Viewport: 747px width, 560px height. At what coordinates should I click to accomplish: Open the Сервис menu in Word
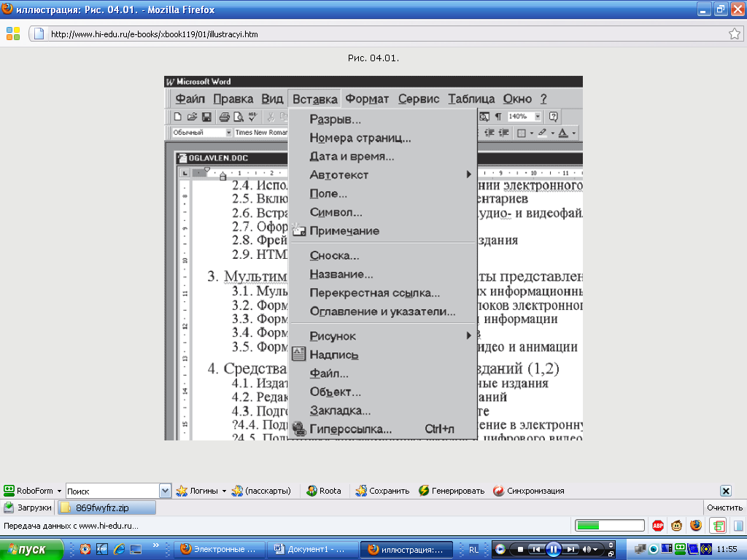click(418, 98)
